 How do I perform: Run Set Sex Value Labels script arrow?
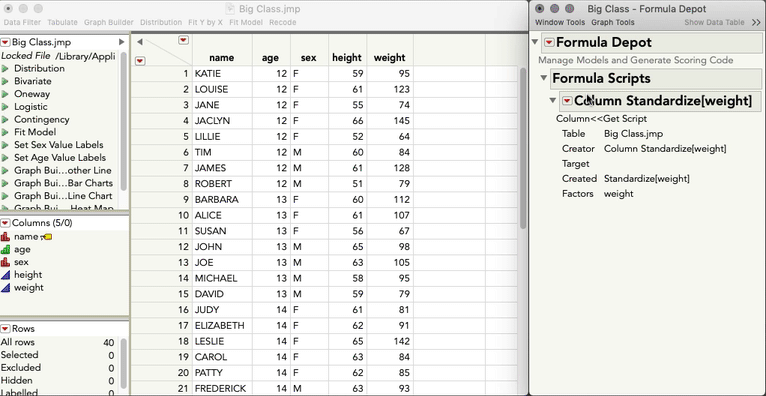click(x=5, y=145)
